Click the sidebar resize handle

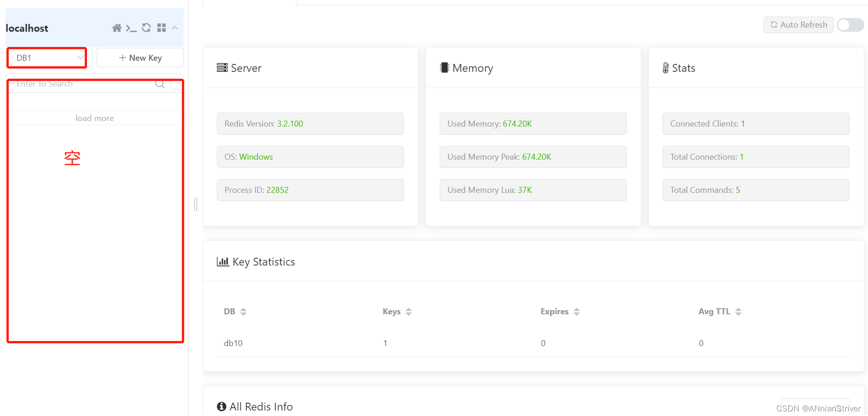[196, 204]
